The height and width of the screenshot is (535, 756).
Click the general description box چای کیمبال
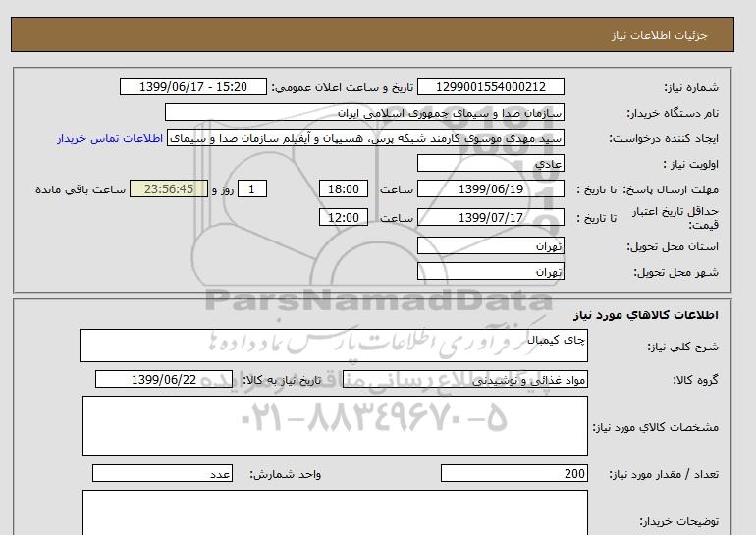click(334, 346)
